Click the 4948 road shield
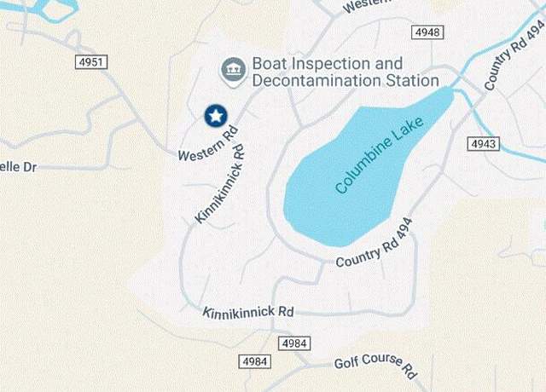 coord(427,32)
